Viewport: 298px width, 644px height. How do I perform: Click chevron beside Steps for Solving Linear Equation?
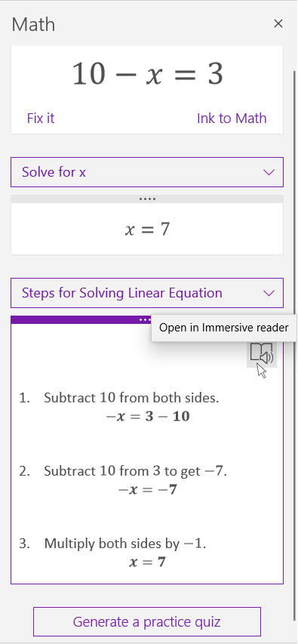(x=269, y=293)
